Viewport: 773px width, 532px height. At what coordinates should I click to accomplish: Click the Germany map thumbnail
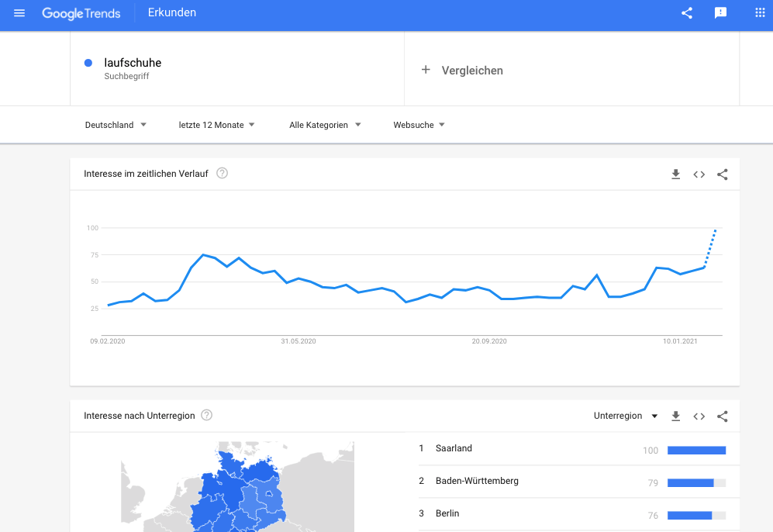point(237,487)
